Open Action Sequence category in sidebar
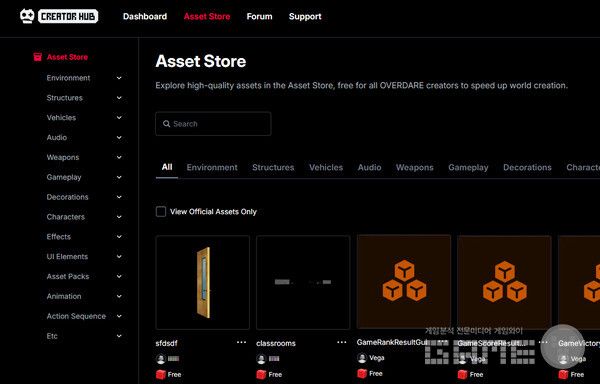Viewport: 600px width, 384px height. [76, 316]
